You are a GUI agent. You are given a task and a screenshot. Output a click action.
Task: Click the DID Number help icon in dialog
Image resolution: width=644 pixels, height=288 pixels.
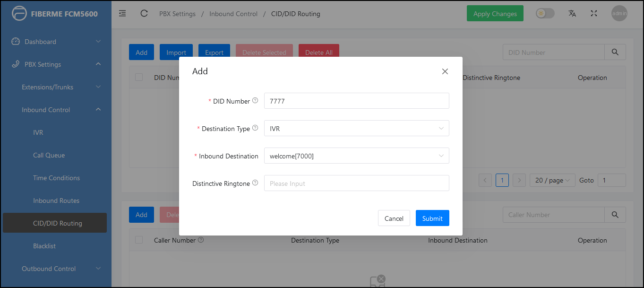(255, 101)
